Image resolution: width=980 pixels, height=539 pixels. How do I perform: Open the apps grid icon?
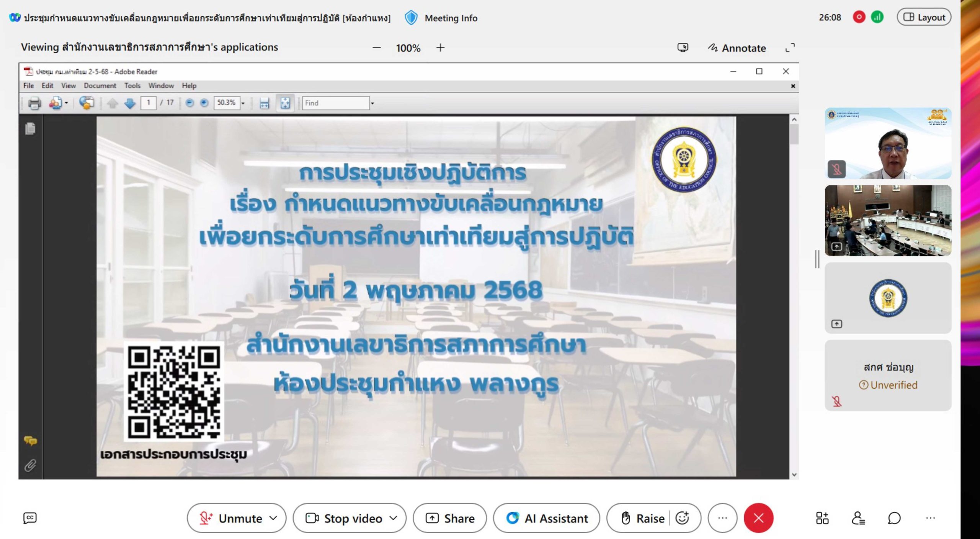point(822,518)
